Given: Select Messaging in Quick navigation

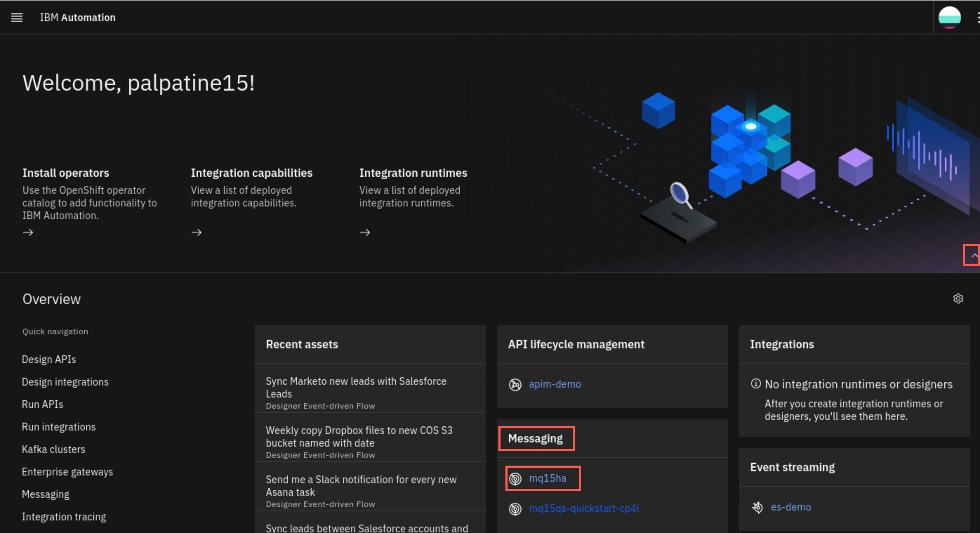Looking at the screenshot, I should point(46,494).
